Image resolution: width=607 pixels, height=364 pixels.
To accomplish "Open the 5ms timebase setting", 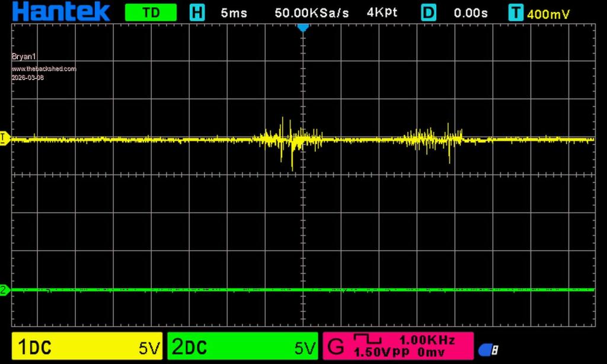I will tap(234, 13).
